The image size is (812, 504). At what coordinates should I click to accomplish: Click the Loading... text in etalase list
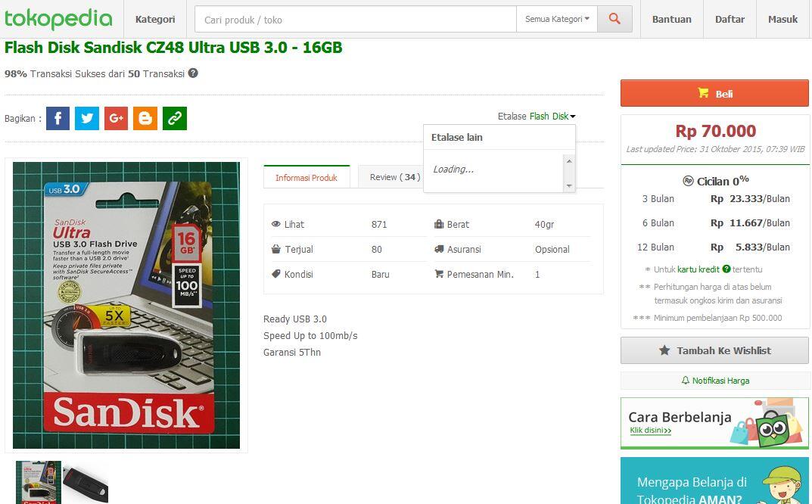click(x=453, y=170)
